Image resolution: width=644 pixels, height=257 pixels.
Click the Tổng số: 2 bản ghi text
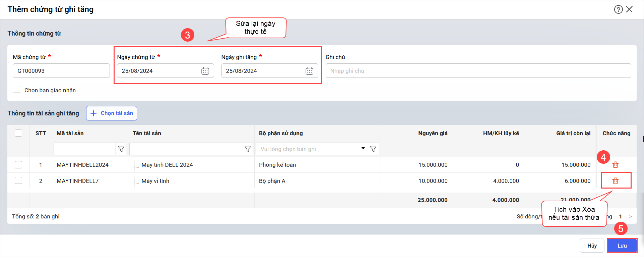(36, 216)
